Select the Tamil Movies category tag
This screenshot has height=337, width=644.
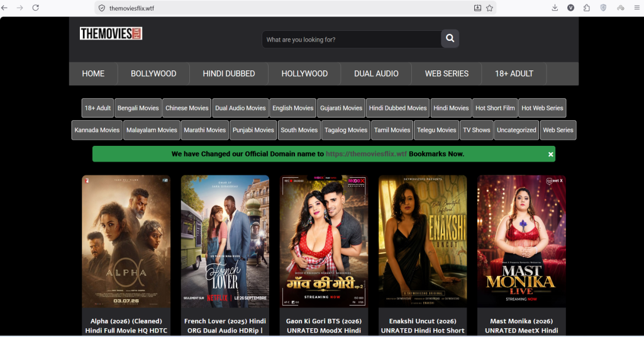392,130
